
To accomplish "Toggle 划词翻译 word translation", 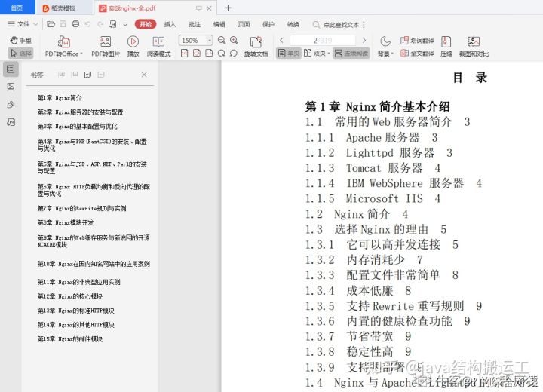I will [417, 41].
